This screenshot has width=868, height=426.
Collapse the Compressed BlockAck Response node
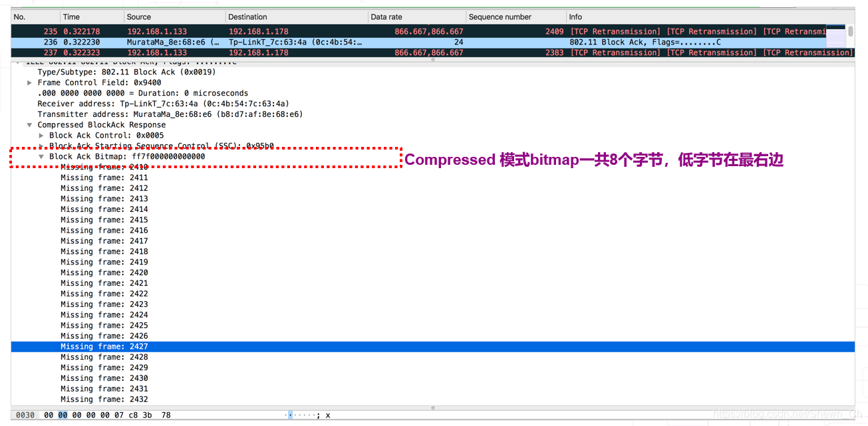pos(29,125)
